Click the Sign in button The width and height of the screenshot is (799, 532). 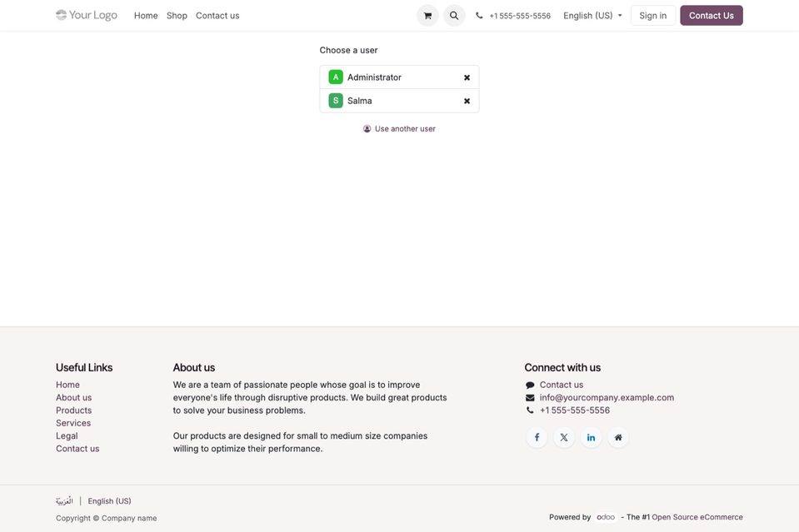652,16
